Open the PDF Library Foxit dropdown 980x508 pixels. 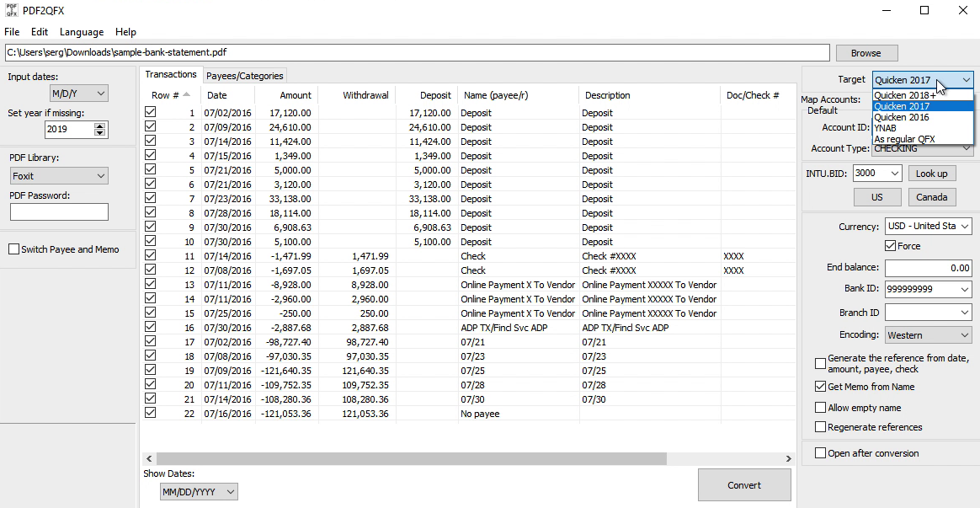[x=59, y=176]
